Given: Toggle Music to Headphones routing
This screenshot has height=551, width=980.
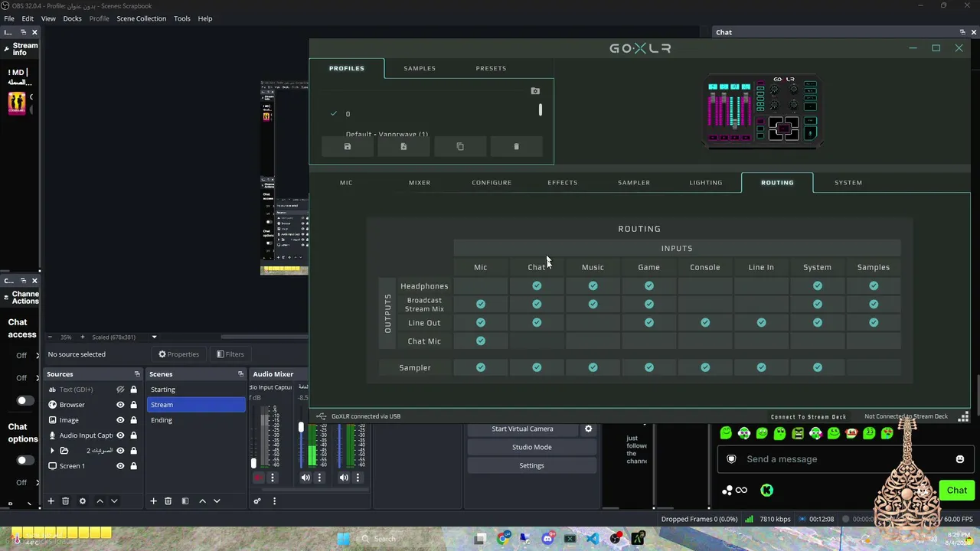Looking at the screenshot, I should pos(593,286).
